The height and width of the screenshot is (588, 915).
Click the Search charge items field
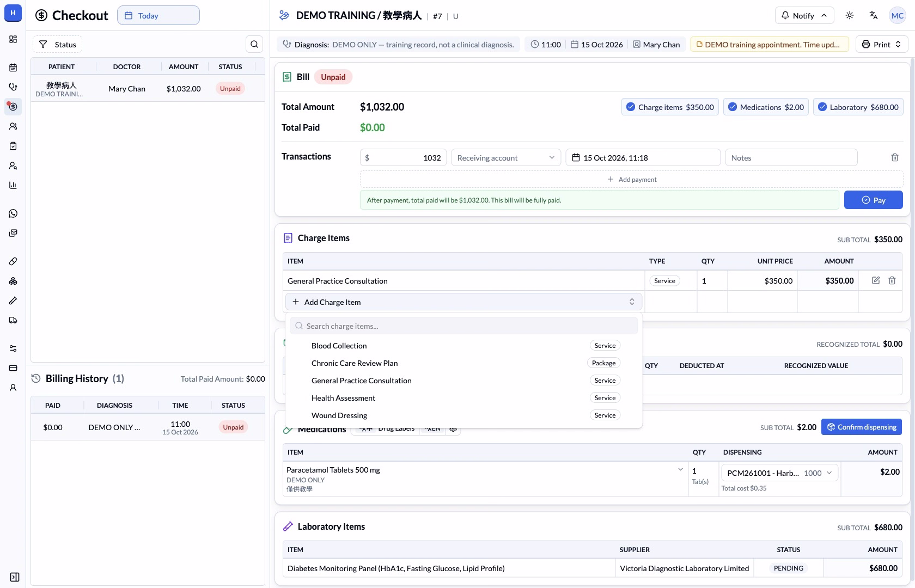463,326
